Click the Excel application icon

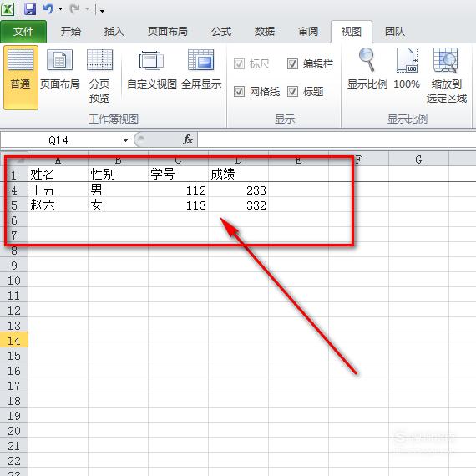click(8, 9)
